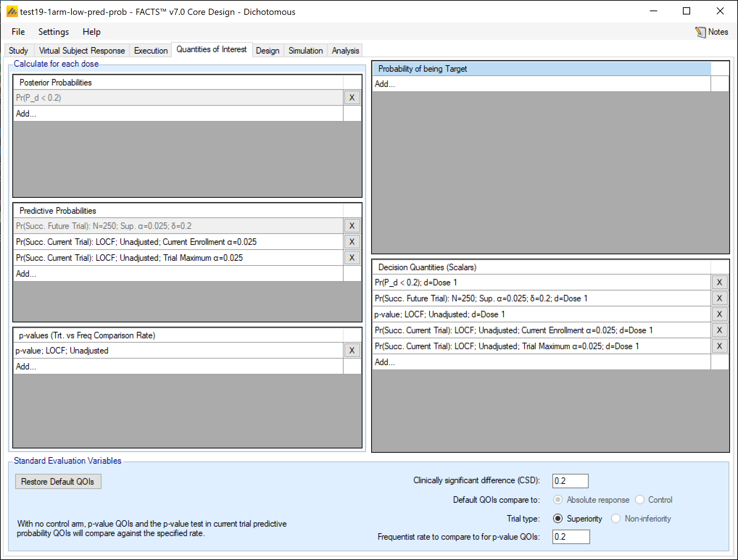The height and width of the screenshot is (560, 738).
Task: Remove p-value d=Dose 1 decision quantity
Action: [719, 314]
